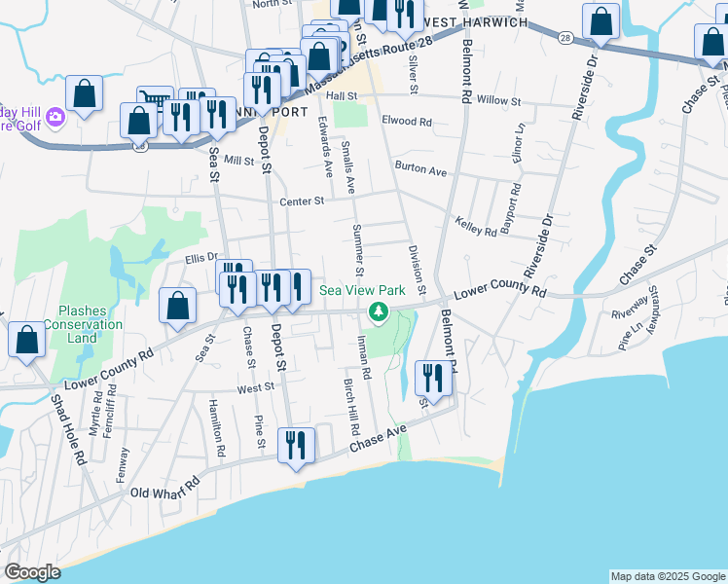
Task: Click the Plashes Conservation Land label
Action: click(x=90, y=324)
